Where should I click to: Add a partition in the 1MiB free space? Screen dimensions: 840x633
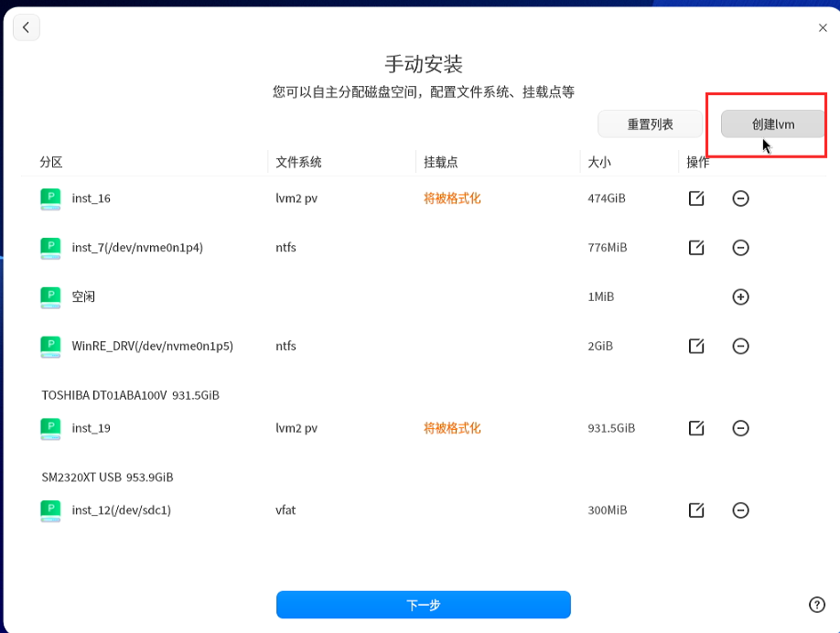740,296
